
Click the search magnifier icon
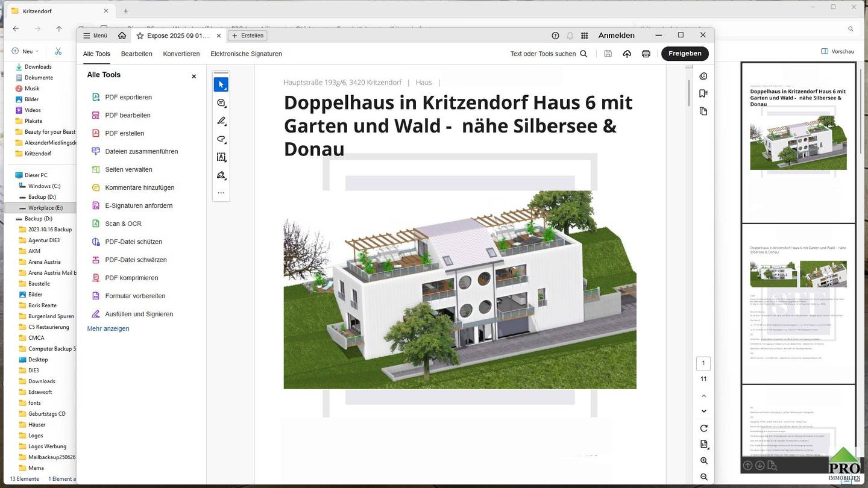(583, 54)
